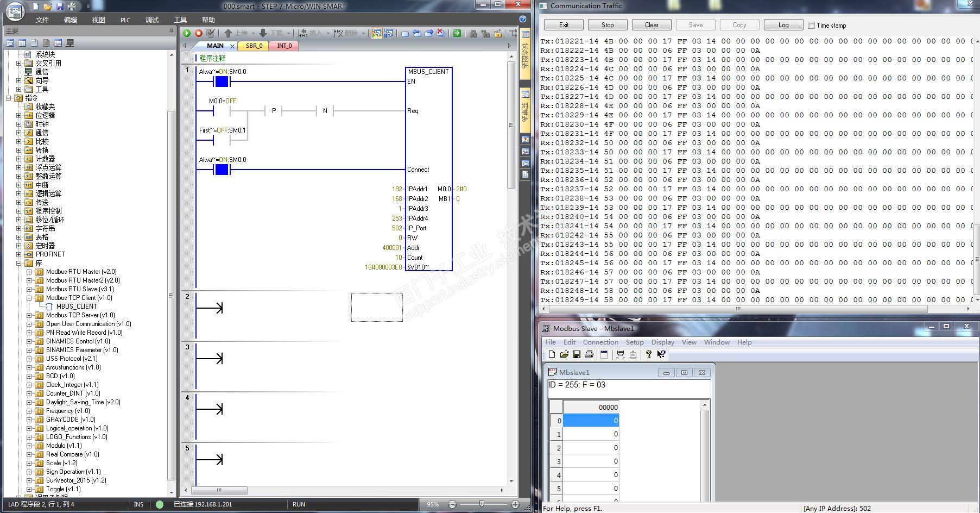Screen dimensions: 980x513
Task: Select the SINAMICS Control (v1.0) library
Action: point(78,341)
